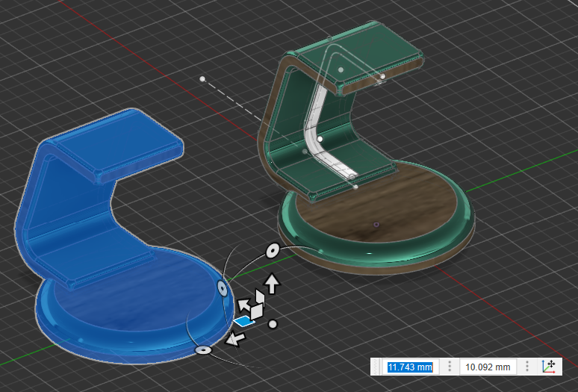Click the upward-pointing move arrow on the manipulator
The image size is (578, 392).
(x=272, y=283)
